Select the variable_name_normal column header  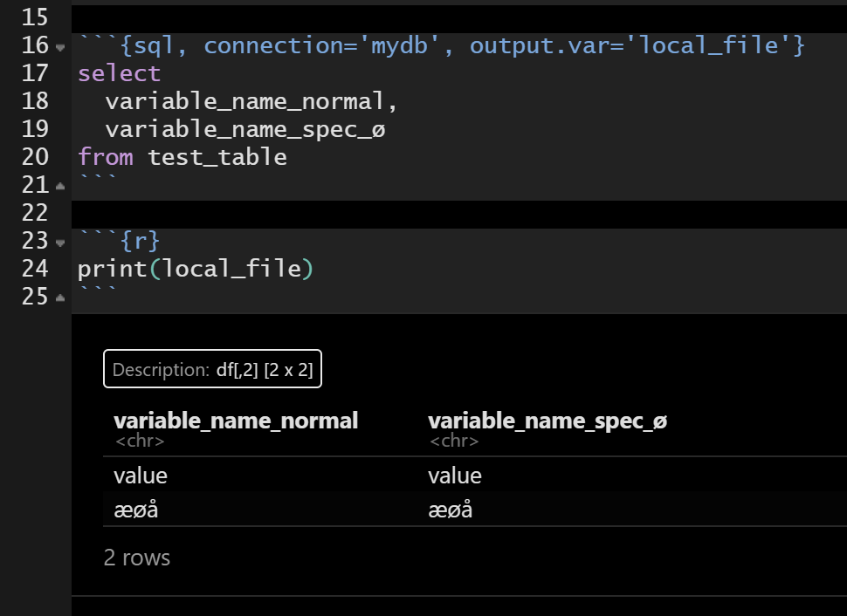coord(235,420)
